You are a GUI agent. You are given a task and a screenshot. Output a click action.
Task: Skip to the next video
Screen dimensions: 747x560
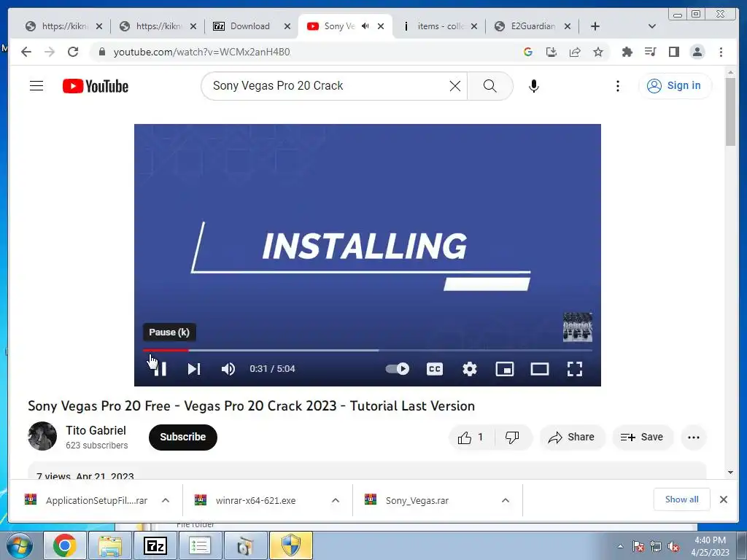coord(194,369)
